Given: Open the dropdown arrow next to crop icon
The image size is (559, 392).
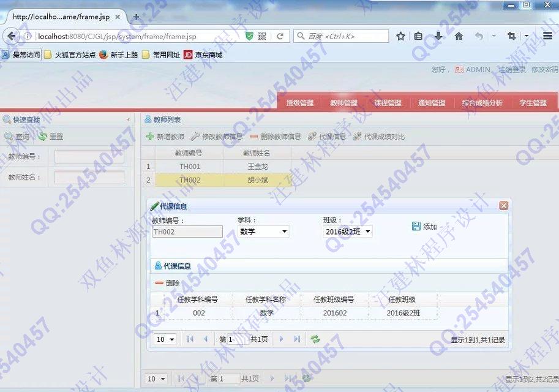Looking at the screenshot, I should point(527,36).
